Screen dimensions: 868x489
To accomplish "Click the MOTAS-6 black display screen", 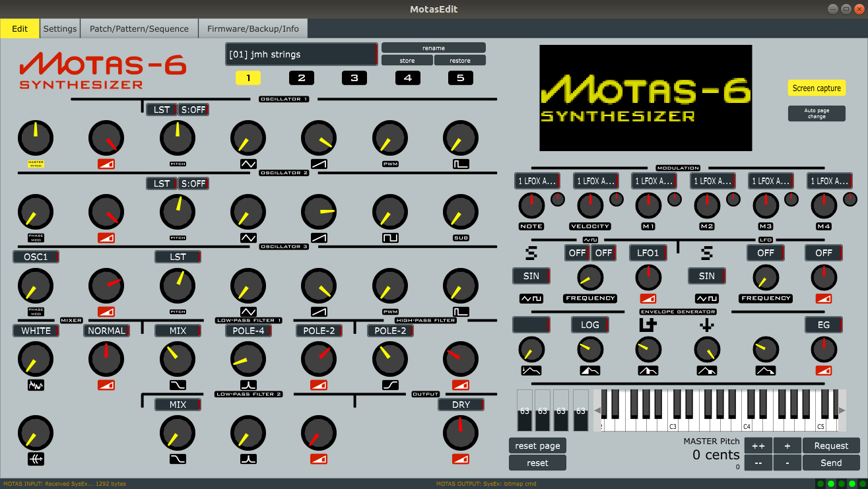I will (x=646, y=98).
